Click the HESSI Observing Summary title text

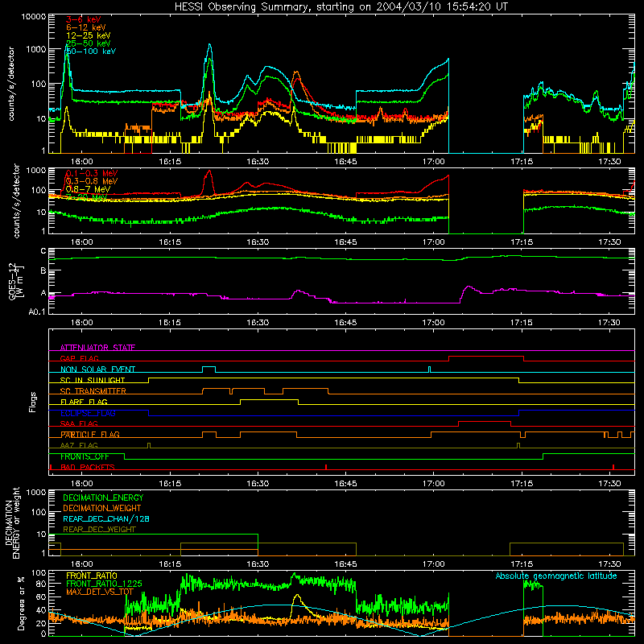point(341,7)
